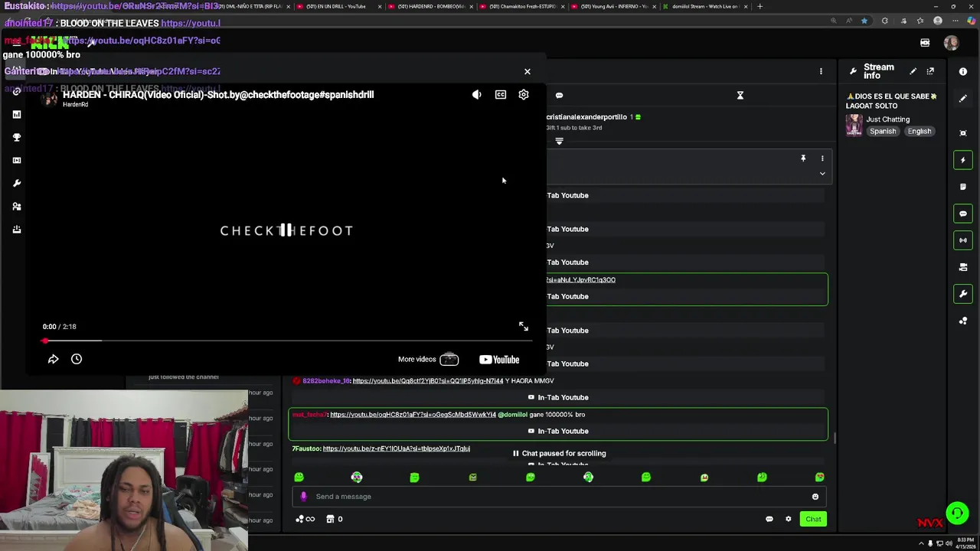Open the Just Chatting category thumbnail

tap(854, 125)
